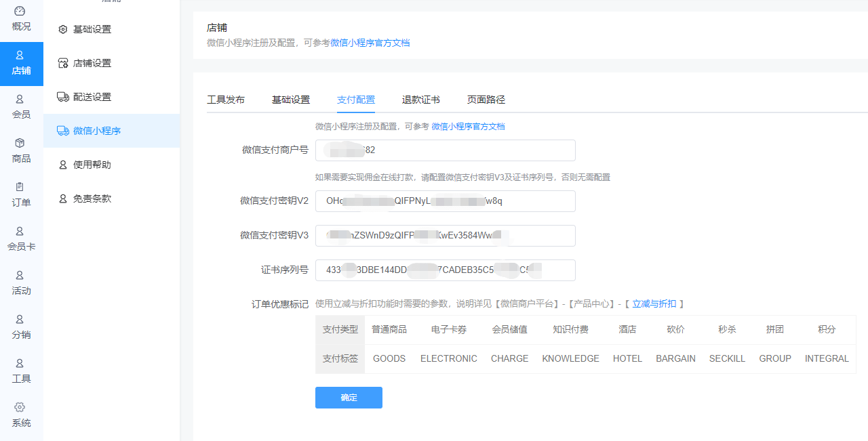
Task: Open 微信小程序官方文档 link in header
Action: [370, 43]
